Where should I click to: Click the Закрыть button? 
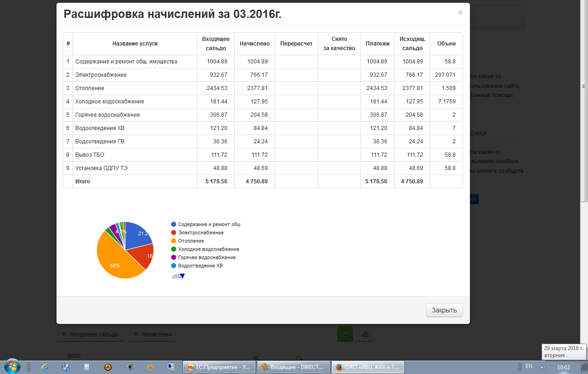(444, 310)
